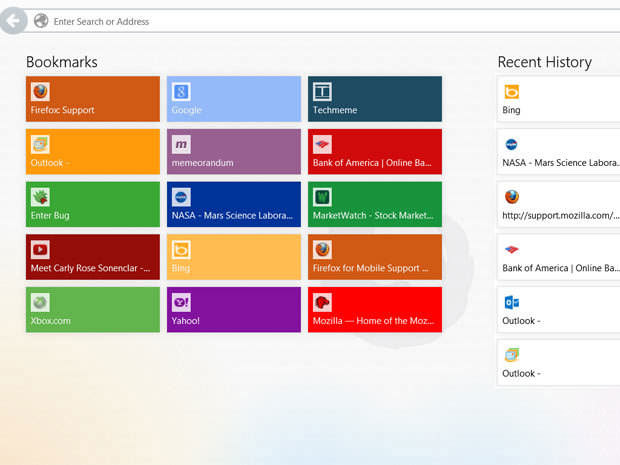This screenshot has height=465, width=620.
Task: Open Mozilla Home bookmark tile
Action: [374, 310]
